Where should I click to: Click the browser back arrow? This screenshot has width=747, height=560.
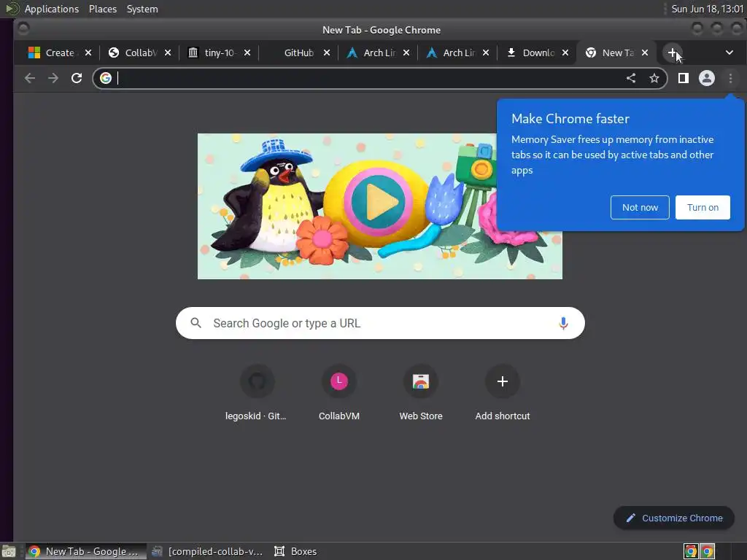coord(29,78)
